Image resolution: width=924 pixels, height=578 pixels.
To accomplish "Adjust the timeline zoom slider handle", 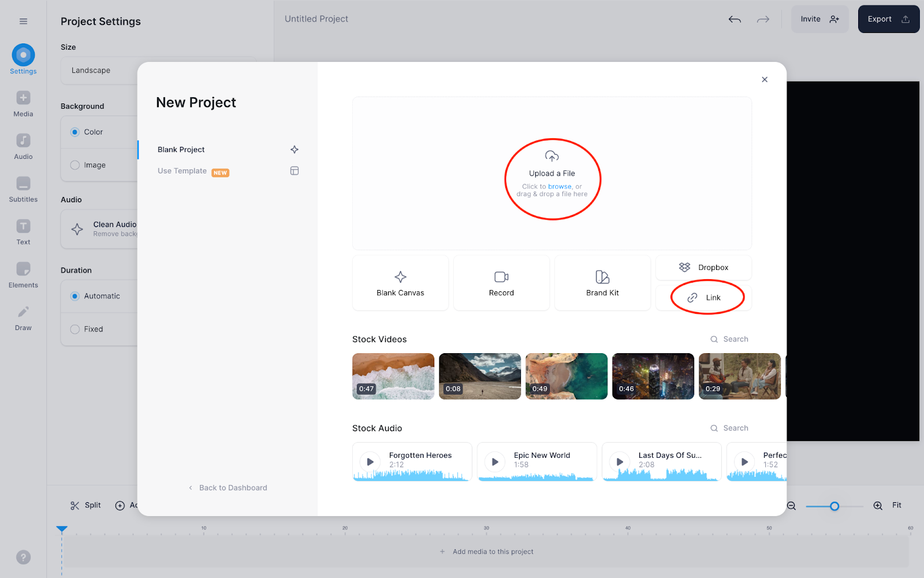I will tap(834, 506).
